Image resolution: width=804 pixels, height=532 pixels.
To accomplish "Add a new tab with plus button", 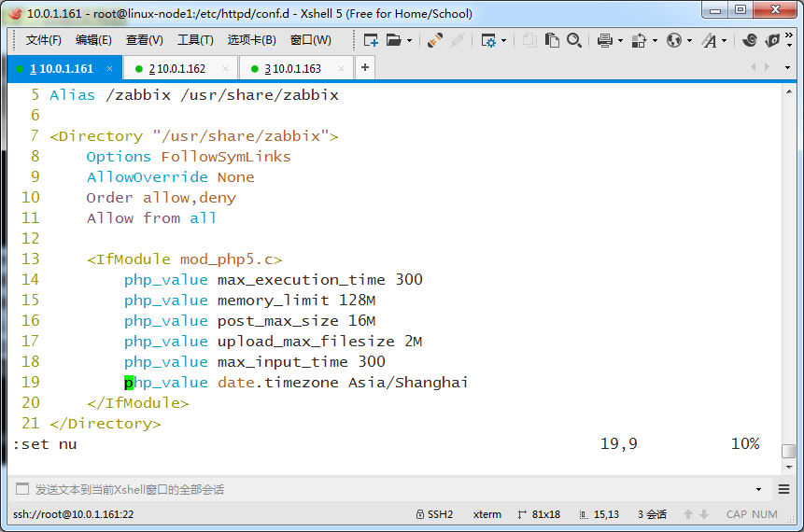I will tap(364, 67).
